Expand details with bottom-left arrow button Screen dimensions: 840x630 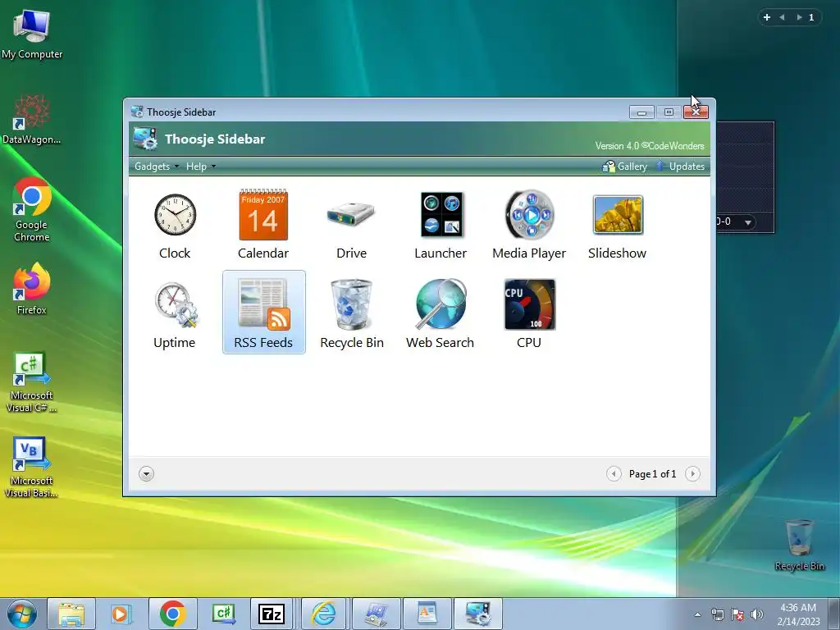pos(146,473)
